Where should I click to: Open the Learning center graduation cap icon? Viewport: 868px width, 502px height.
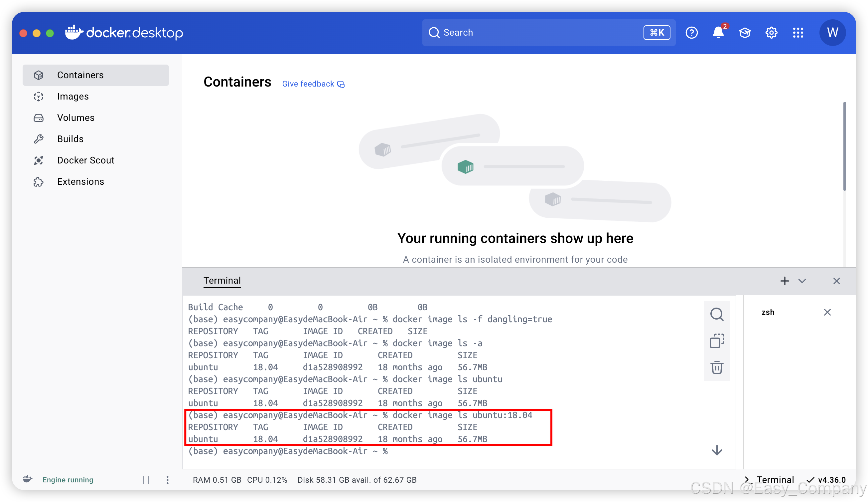[745, 33]
